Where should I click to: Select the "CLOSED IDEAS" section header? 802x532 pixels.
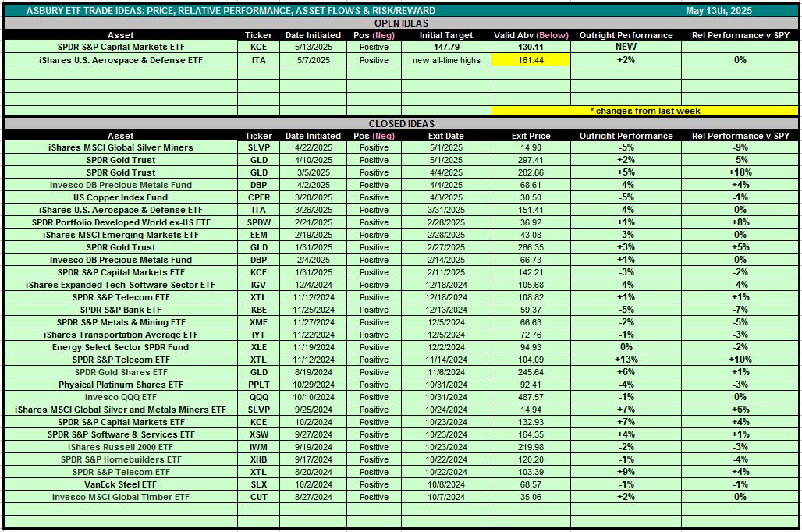pyautogui.click(x=401, y=124)
